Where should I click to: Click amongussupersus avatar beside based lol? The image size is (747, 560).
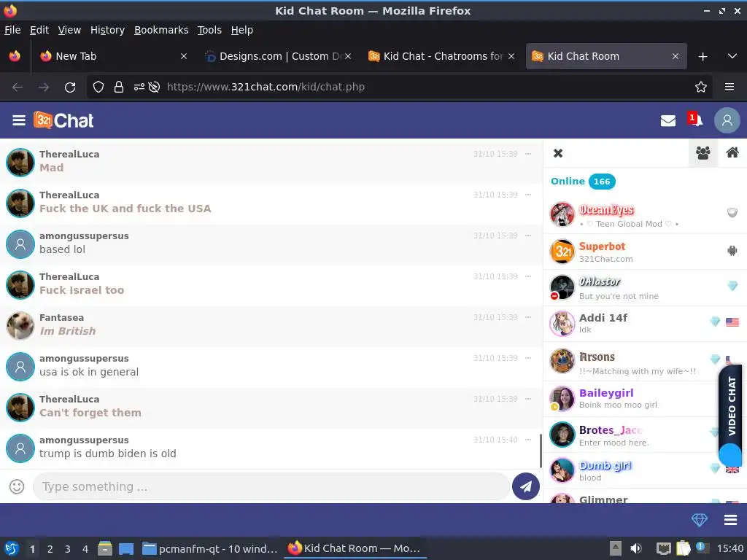20,244
